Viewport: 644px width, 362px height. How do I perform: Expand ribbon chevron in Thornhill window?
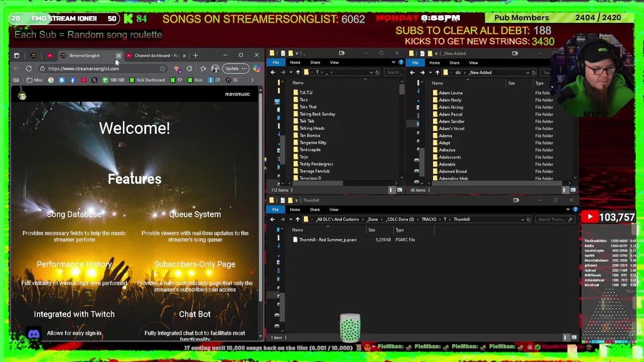569,210
